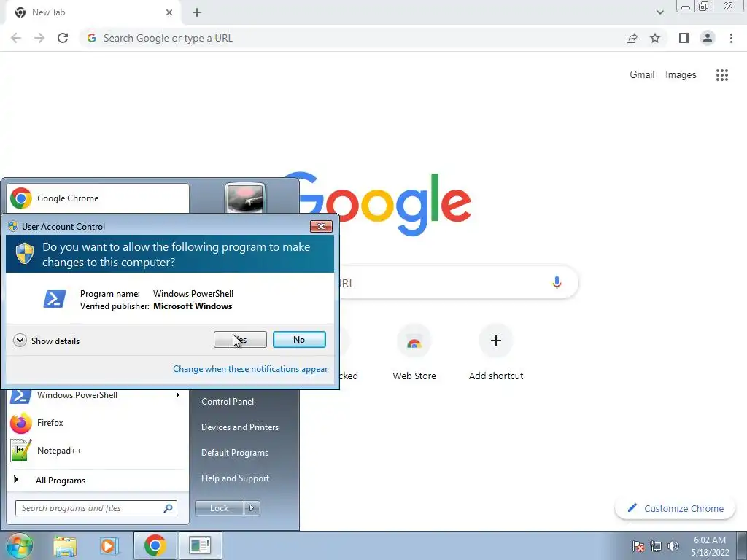Click the user account picture in the Start menu
This screenshot has height=560, width=747.
tap(245, 198)
